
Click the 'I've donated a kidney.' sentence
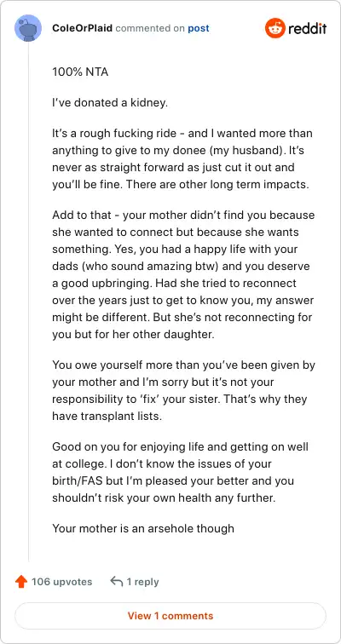110,103
